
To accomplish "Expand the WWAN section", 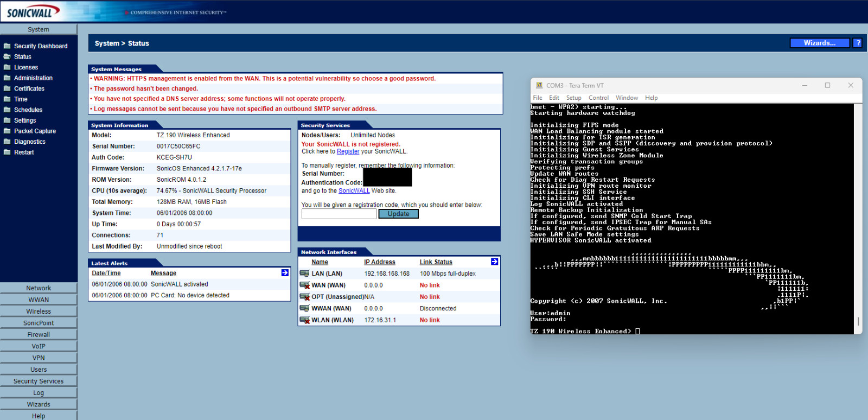I will (39, 300).
